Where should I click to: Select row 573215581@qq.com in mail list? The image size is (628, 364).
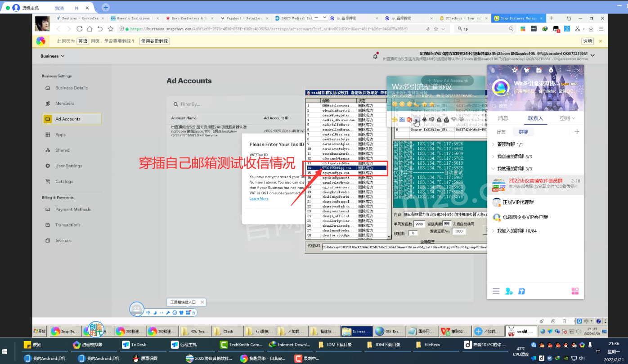346,168
